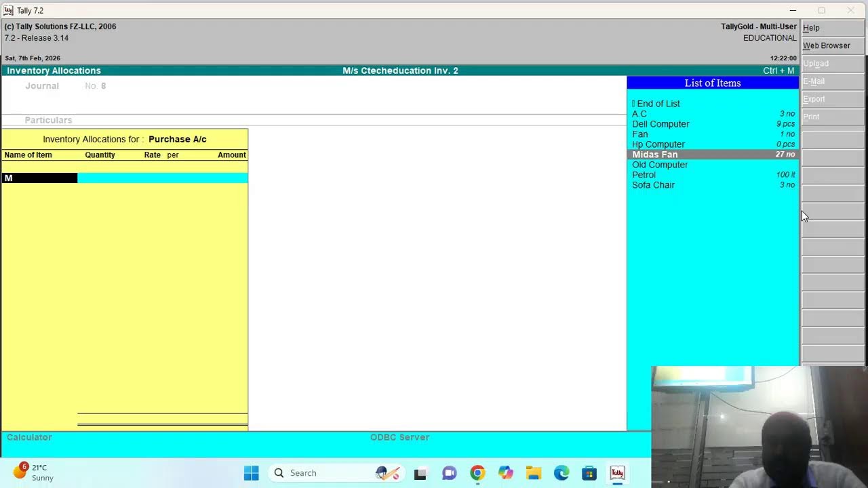Choose Old Computer from the list
This screenshot has height=488, width=868.
coord(713,165)
